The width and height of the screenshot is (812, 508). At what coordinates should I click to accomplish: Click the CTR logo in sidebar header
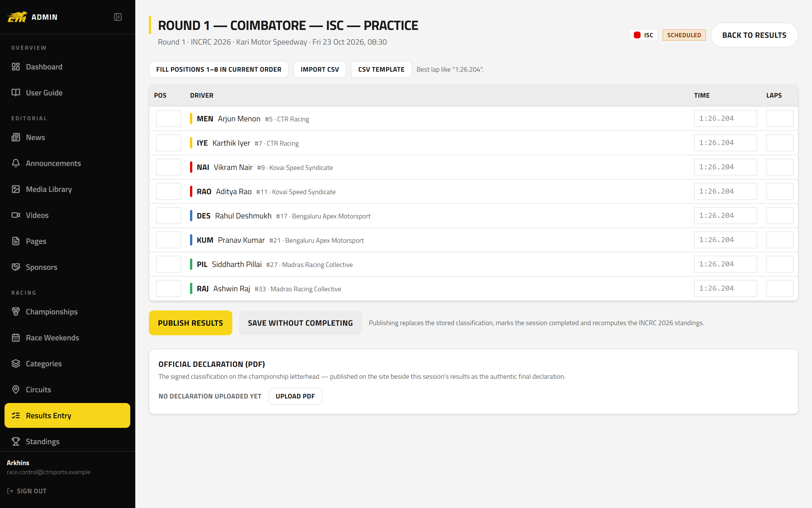[x=17, y=17]
